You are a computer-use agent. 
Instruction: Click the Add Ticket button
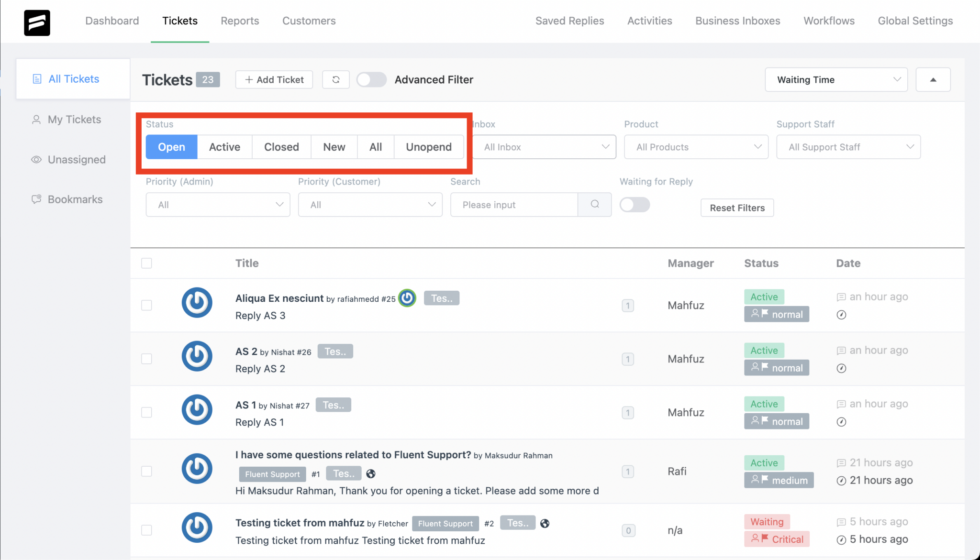pyautogui.click(x=273, y=79)
